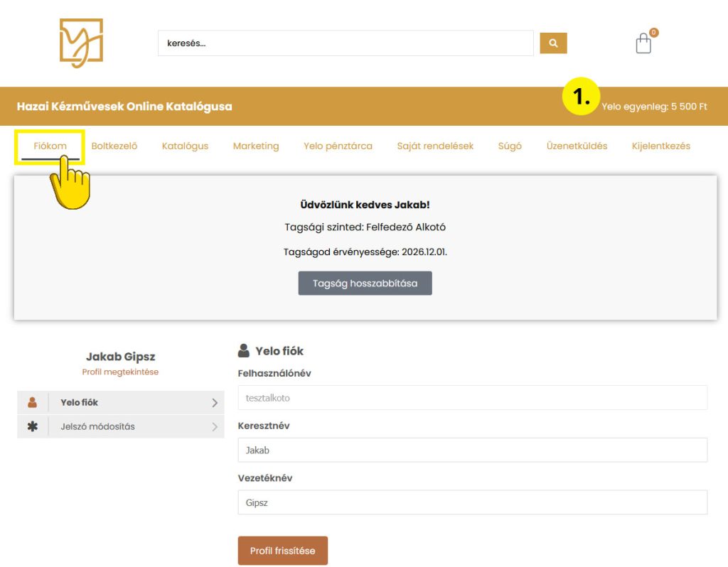Screen dimensions: 728x567
Task: Expand the Jelszó módosítás chevron arrow
Action: click(x=215, y=427)
